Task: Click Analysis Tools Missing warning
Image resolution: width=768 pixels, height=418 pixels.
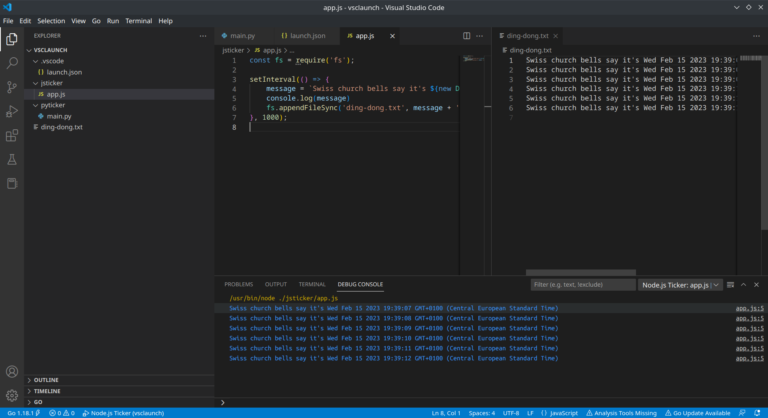Action: click(621, 413)
